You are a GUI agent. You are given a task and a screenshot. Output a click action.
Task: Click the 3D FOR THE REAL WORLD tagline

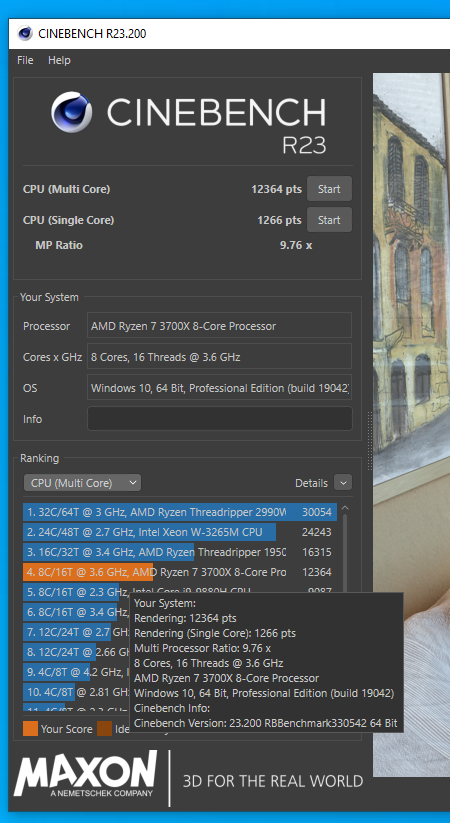pyautogui.click(x=273, y=781)
